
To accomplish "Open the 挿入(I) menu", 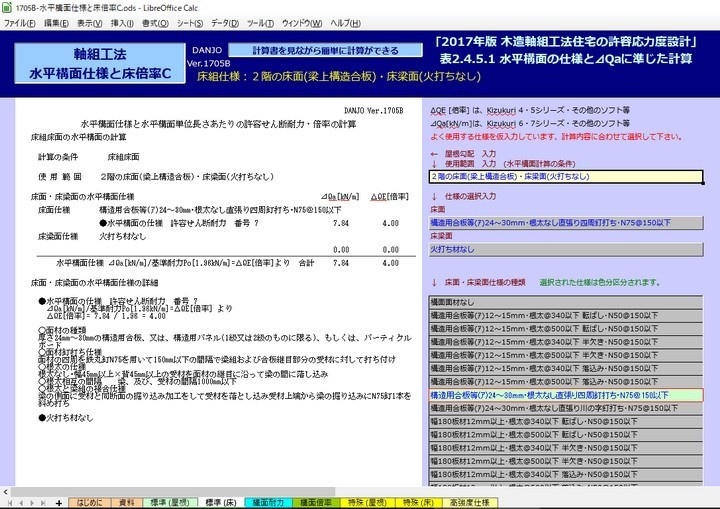I will 122,23.
